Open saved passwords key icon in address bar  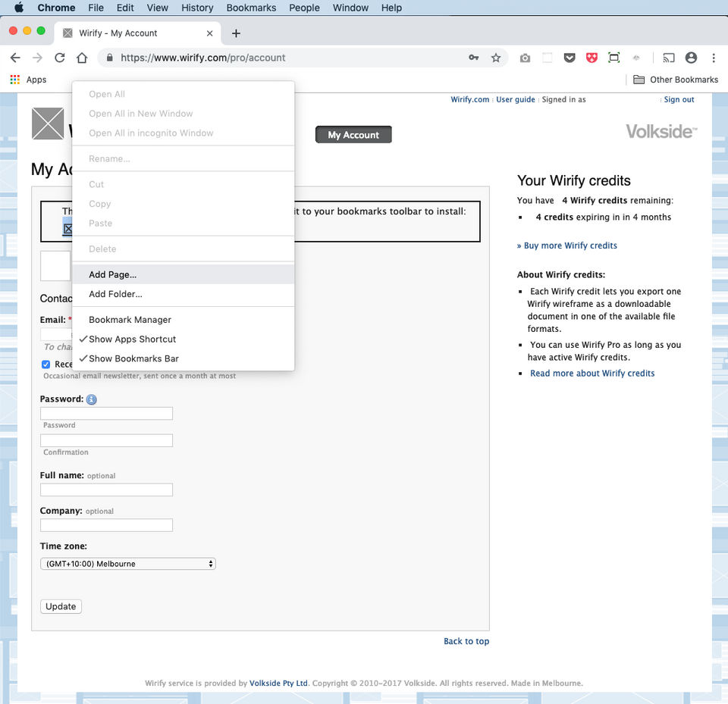click(473, 58)
